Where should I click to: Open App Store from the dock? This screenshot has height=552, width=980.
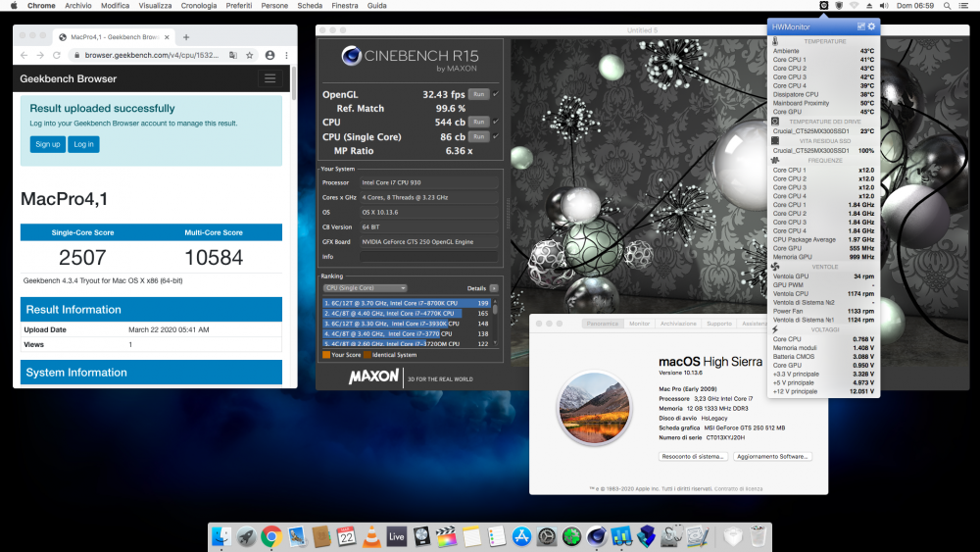pos(521,536)
